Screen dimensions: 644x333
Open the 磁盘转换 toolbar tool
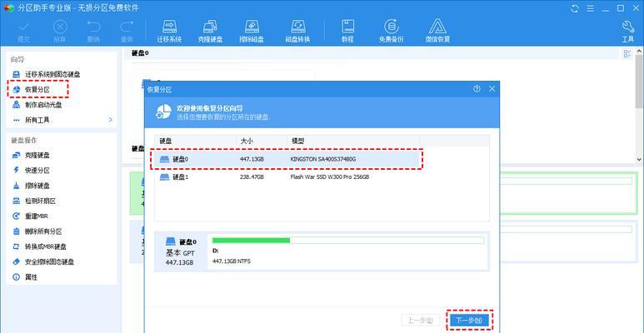click(x=297, y=32)
